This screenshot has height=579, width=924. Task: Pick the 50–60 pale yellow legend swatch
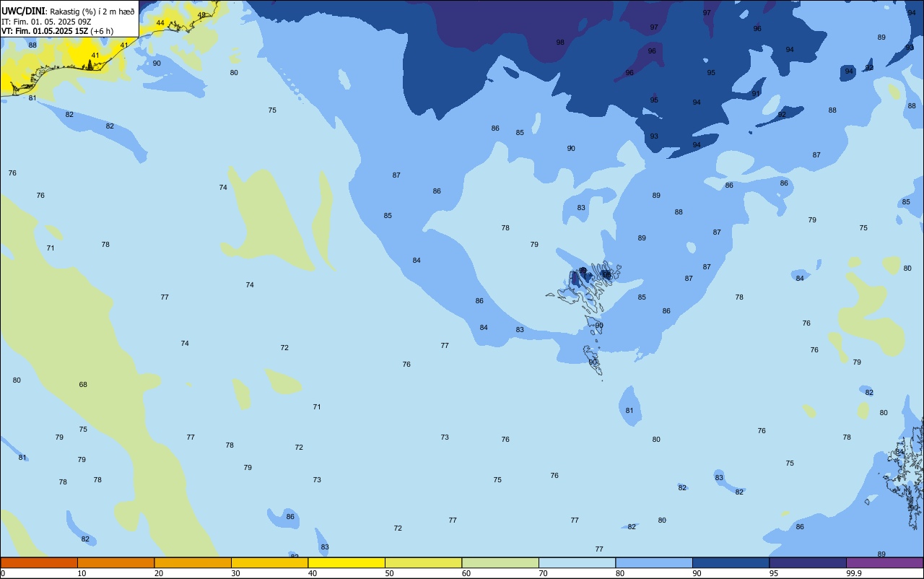point(423,562)
